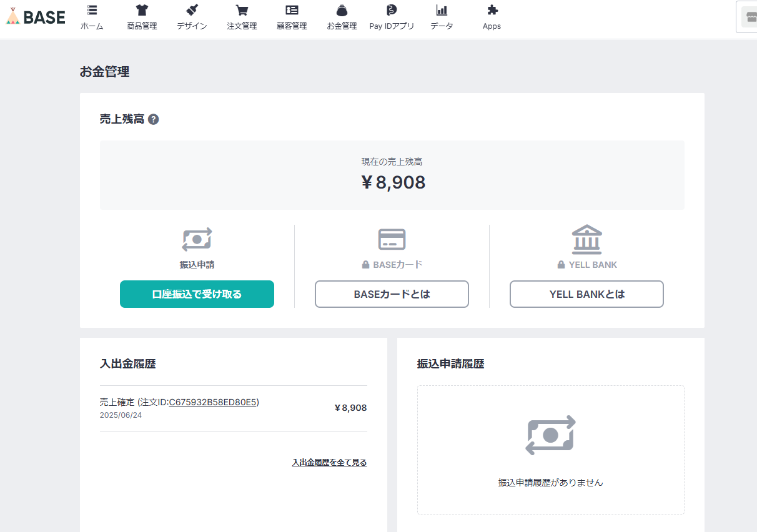Click the お金管理 page heading

click(x=104, y=72)
